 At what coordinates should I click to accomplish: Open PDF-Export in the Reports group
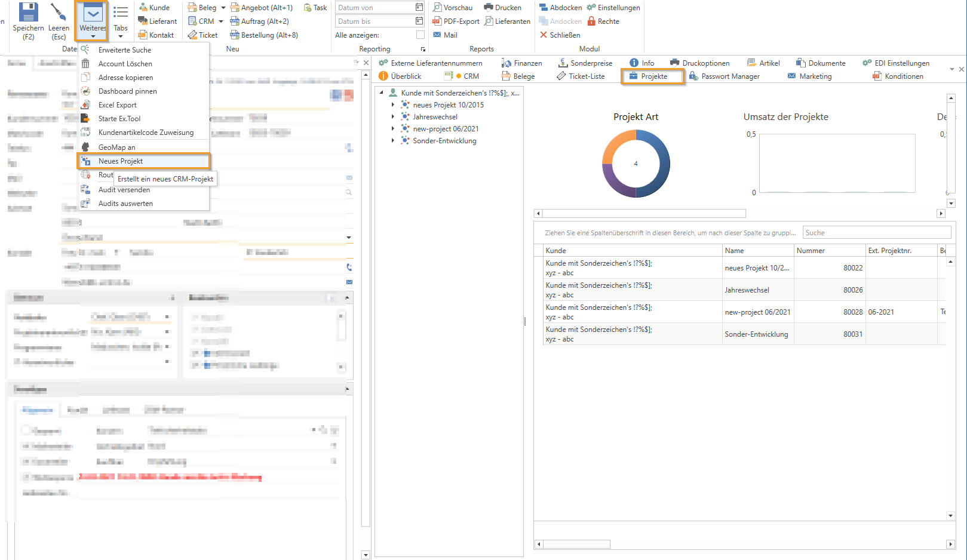click(x=456, y=21)
